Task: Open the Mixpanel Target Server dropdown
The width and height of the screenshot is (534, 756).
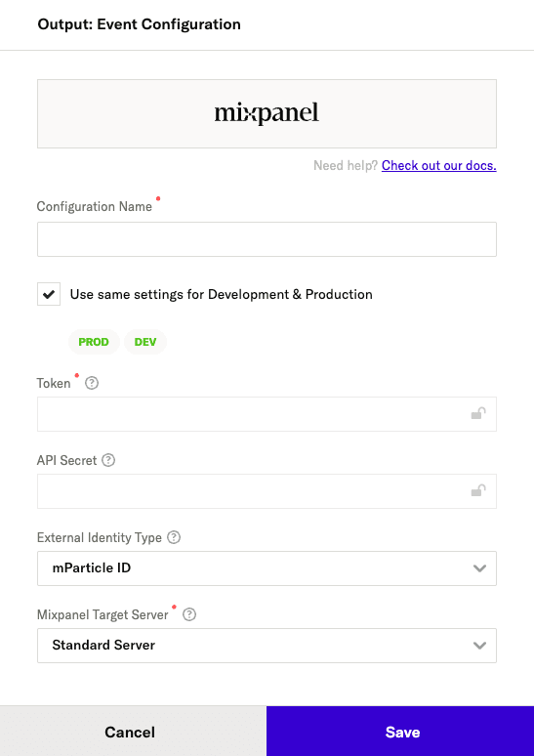Action: click(267, 646)
